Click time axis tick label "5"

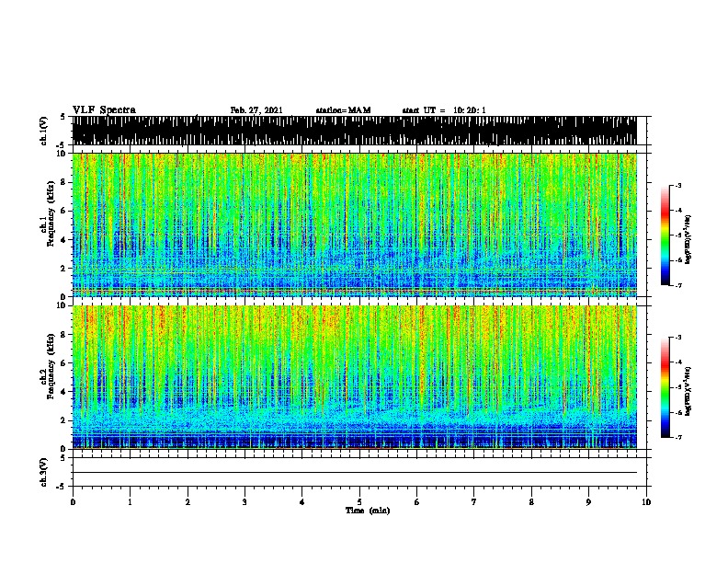[x=359, y=502]
